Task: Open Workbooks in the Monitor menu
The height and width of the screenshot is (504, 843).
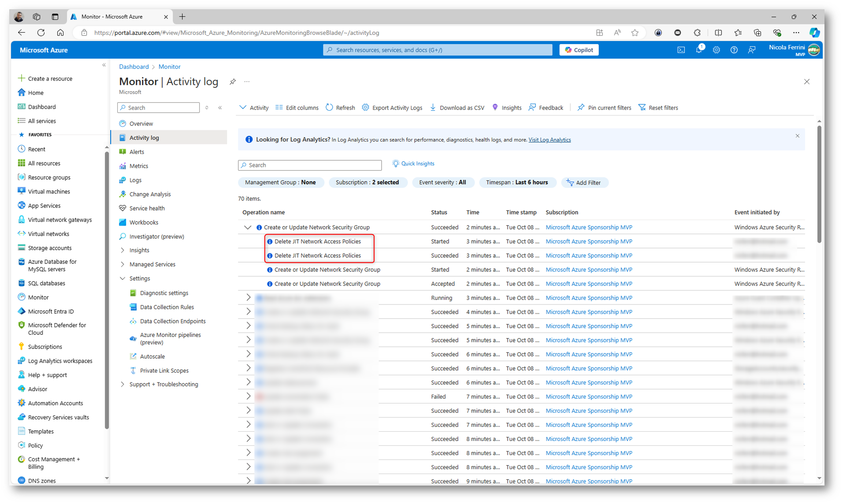Action: (x=144, y=222)
